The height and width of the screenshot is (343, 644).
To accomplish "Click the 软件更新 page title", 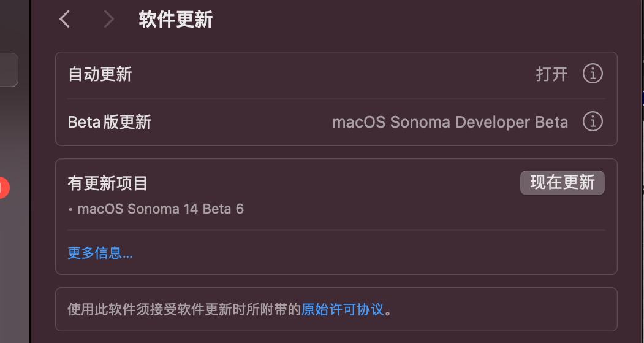I will coord(176,20).
